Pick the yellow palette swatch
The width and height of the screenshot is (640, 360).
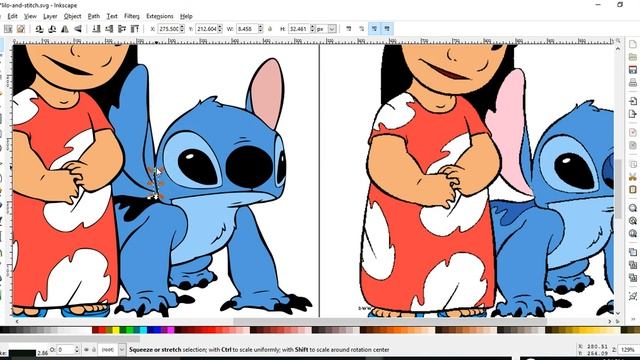tap(116, 330)
